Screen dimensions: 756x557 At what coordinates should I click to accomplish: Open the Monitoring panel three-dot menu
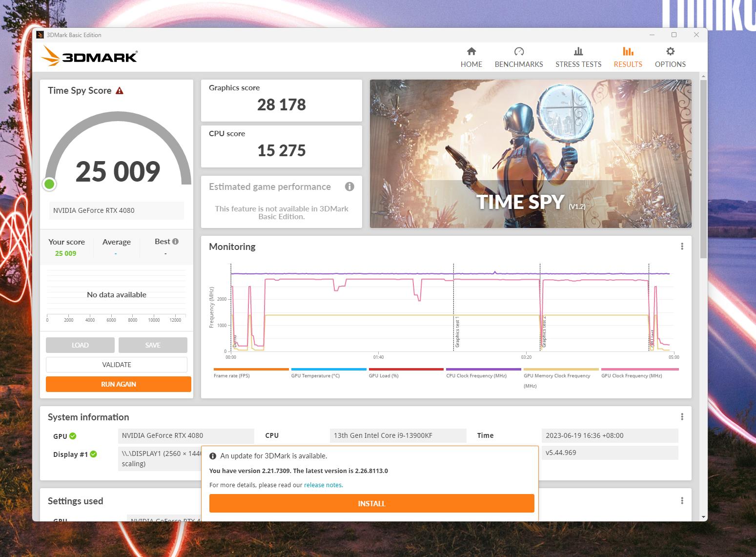[x=682, y=247]
